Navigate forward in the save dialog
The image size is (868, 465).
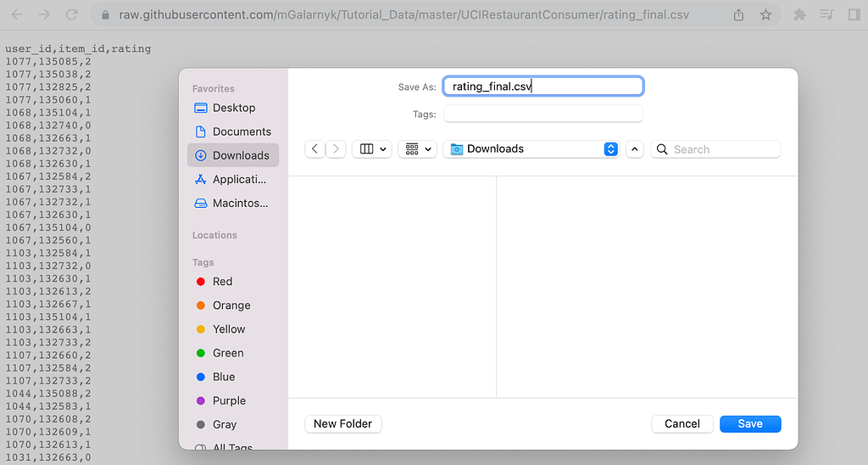(336, 149)
